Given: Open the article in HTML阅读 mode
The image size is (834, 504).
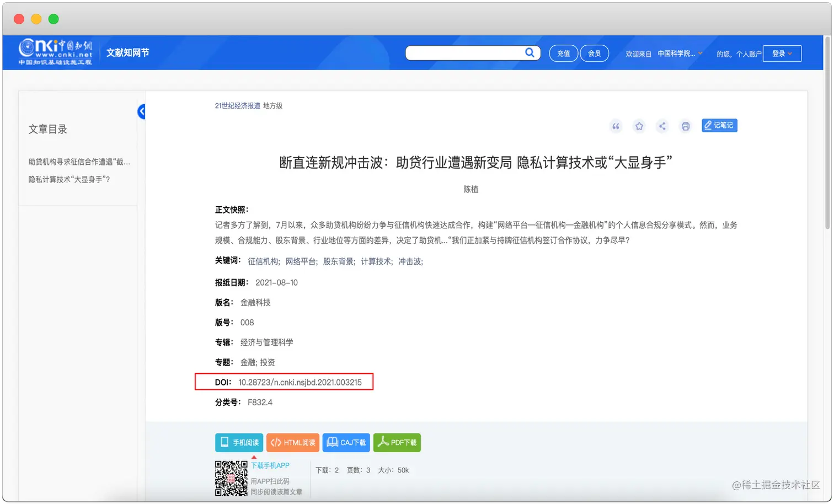Looking at the screenshot, I should 292,442.
